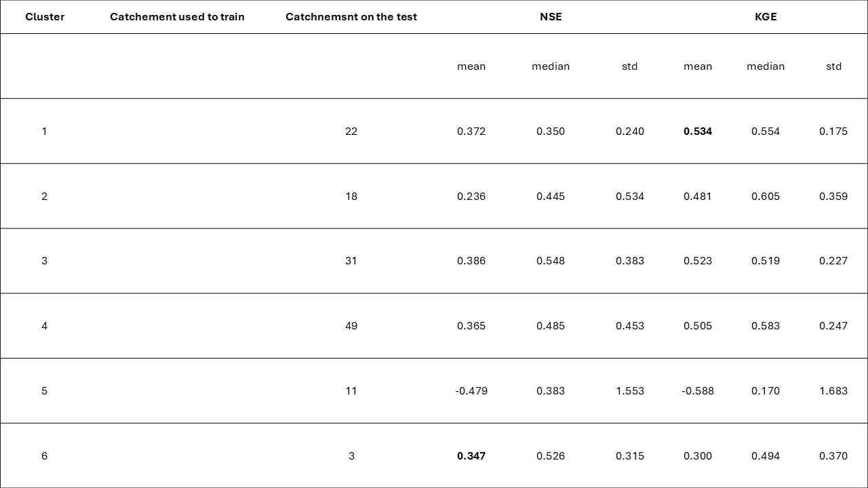Click the test catchment count 31
The image size is (868, 488).
tap(351, 261)
